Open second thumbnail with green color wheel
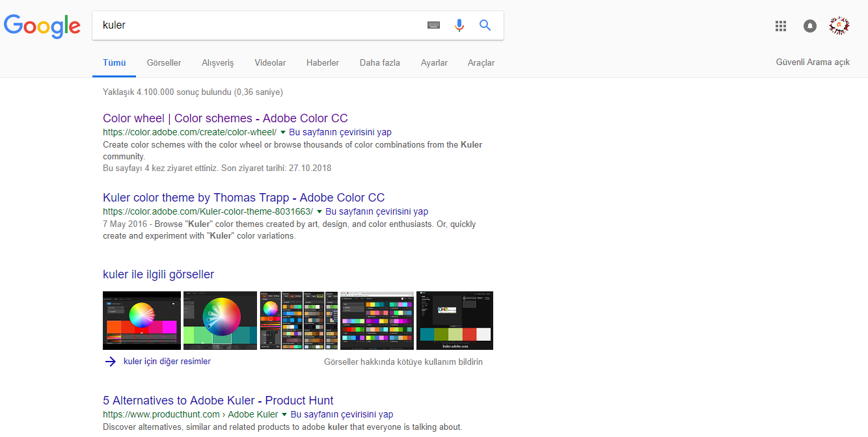The image size is (868, 437). (221, 321)
